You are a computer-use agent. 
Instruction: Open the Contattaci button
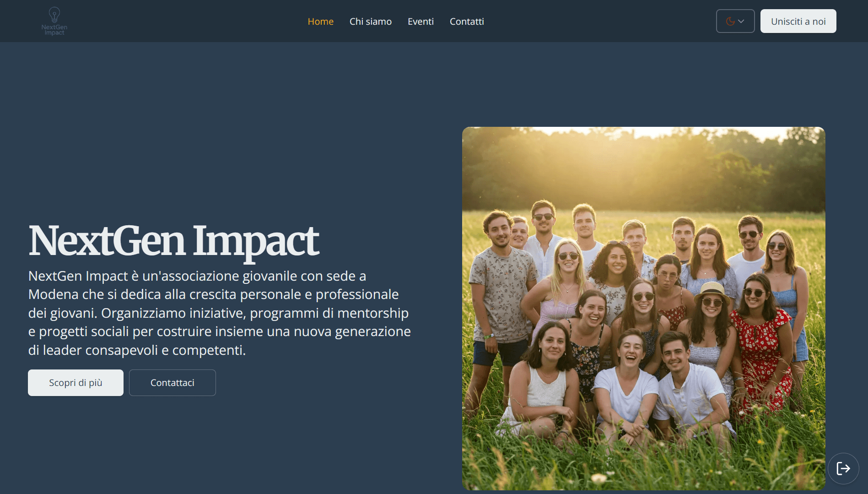[x=173, y=383]
